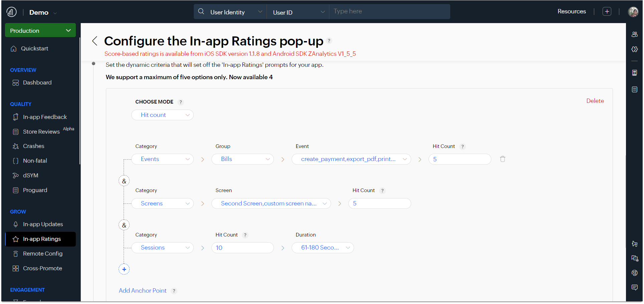Go to Remote Config page
The height and width of the screenshot is (304, 644).
(42, 254)
